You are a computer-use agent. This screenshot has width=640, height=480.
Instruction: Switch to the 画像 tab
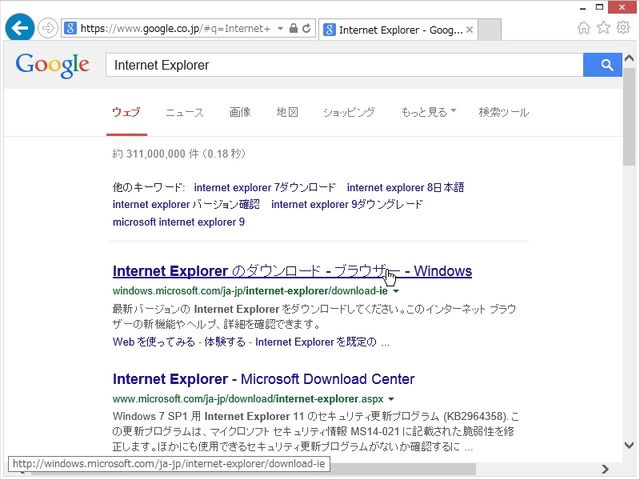pyautogui.click(x=240, y=112)
